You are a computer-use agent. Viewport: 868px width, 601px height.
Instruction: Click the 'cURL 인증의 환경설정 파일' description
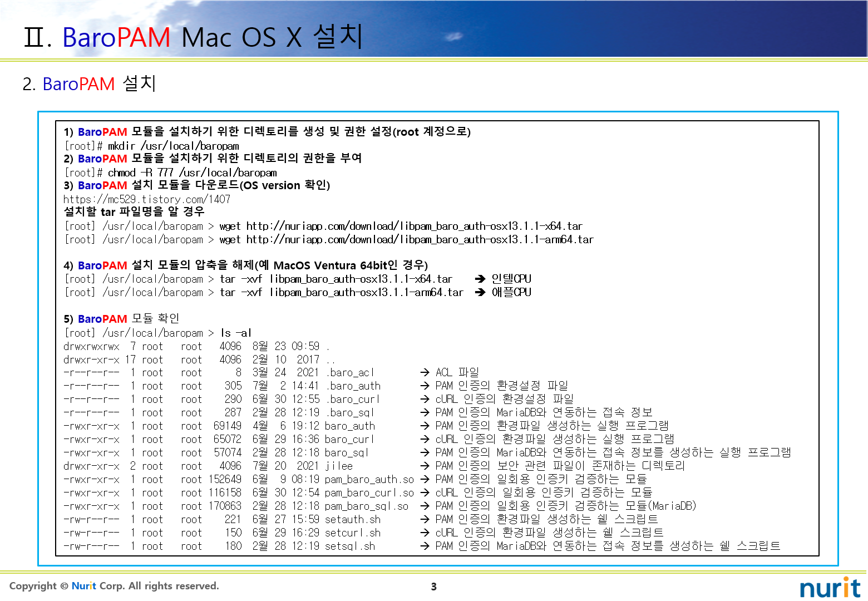coord(505,399)
